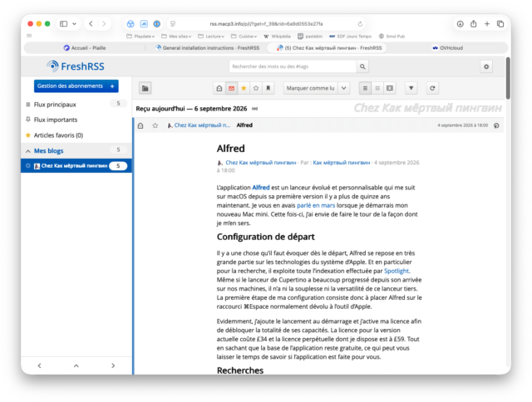Open Articles favoris (0)

pyautogui.click(x=58, y=135)
